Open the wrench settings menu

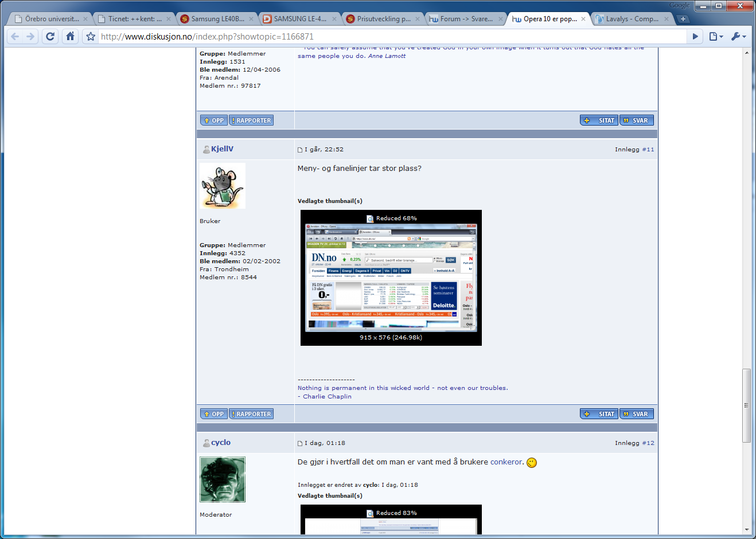pos(738,36)
